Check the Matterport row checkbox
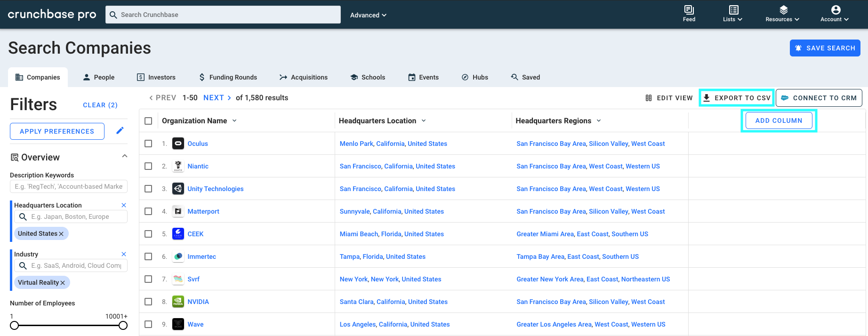Viewport: 868px width, 336px height. pyautogui.click(x=148, y=211)
